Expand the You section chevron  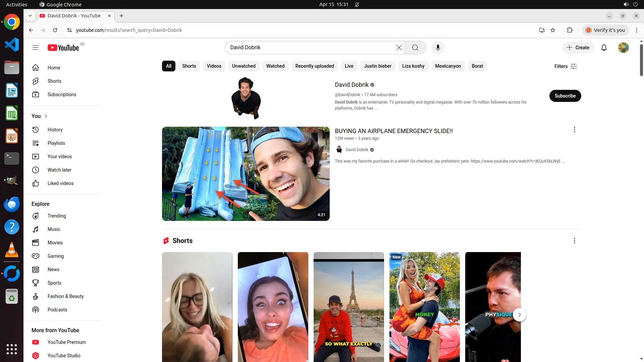46,116
